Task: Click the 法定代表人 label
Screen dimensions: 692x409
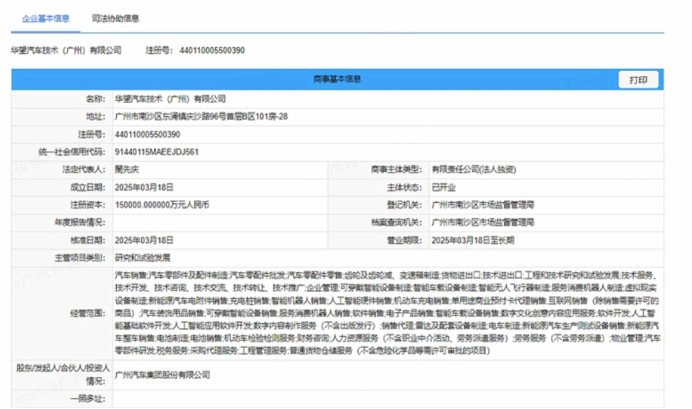Action: [x=84, y=169]
